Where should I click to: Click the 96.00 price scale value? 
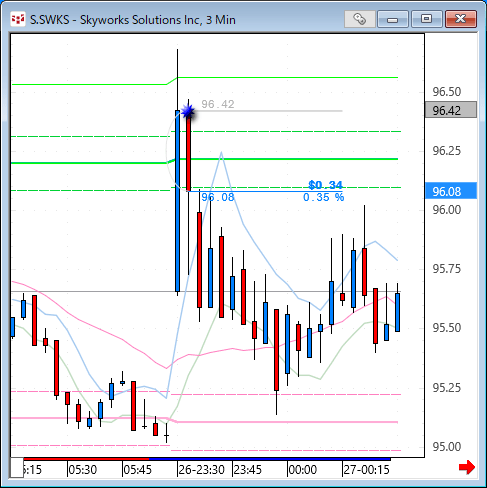pos(446,210)
